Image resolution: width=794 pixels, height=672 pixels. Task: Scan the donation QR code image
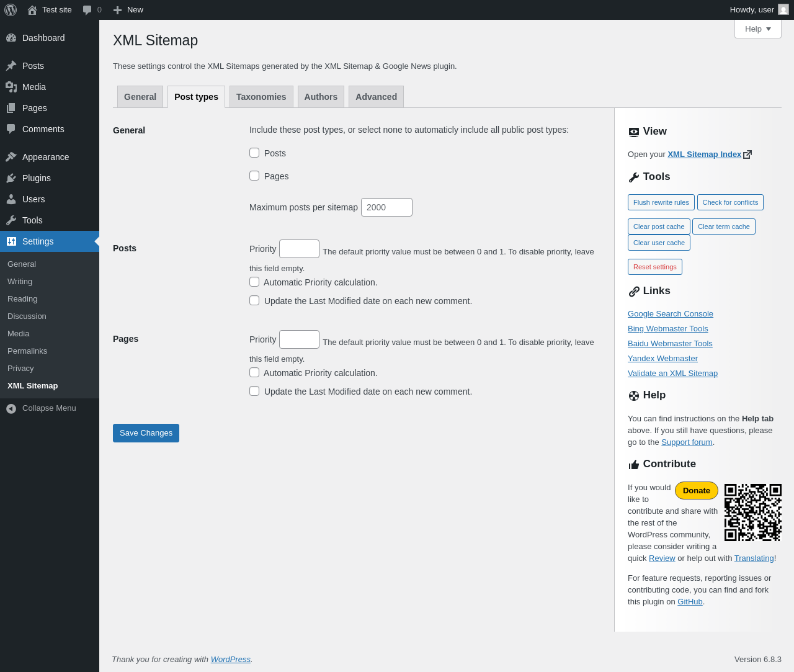pyautogui.click(x=752, y=512)
